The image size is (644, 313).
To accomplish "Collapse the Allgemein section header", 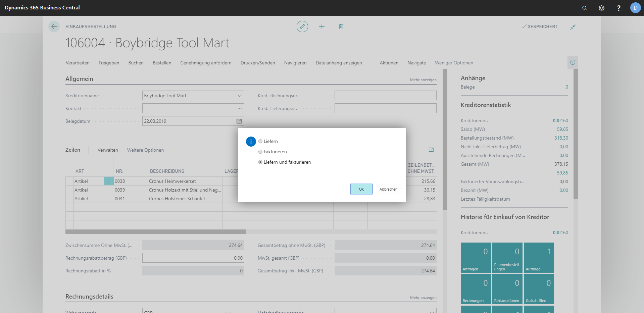I will coord(79,79).
